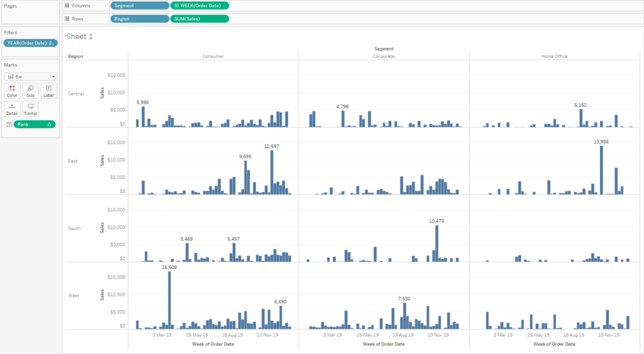Open the Detail marks card

[x=12, y=109]
